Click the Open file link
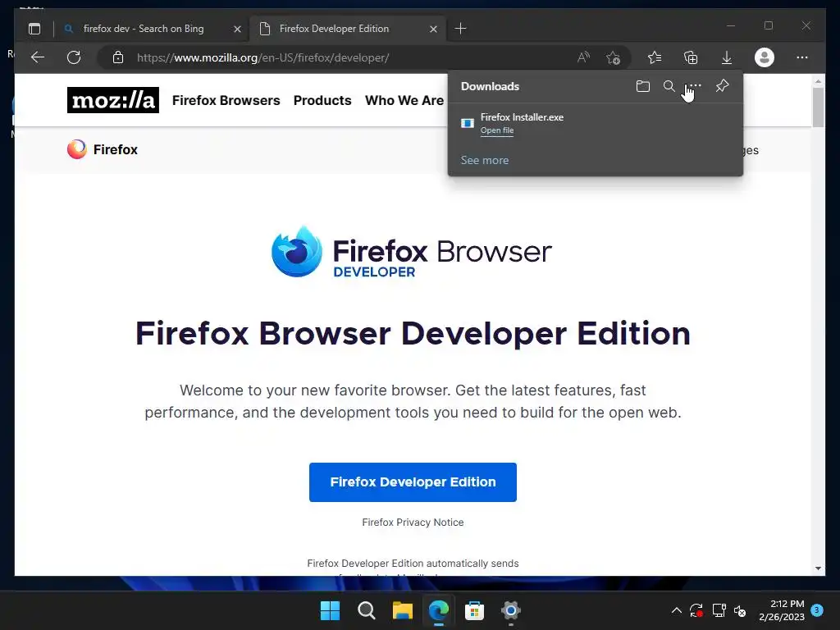 496,130
